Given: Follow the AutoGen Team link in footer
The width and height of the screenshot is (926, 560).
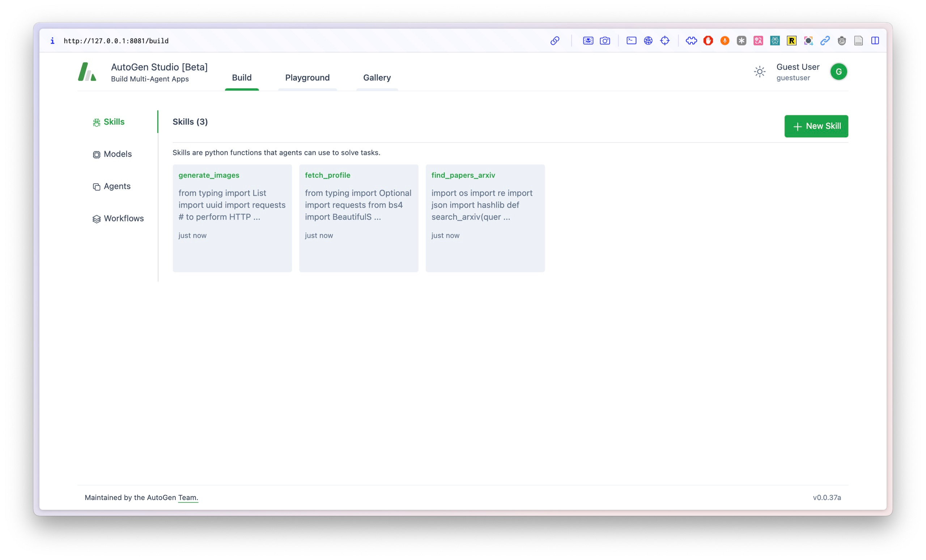Looking at the screenshot, I should pos(187,497).
